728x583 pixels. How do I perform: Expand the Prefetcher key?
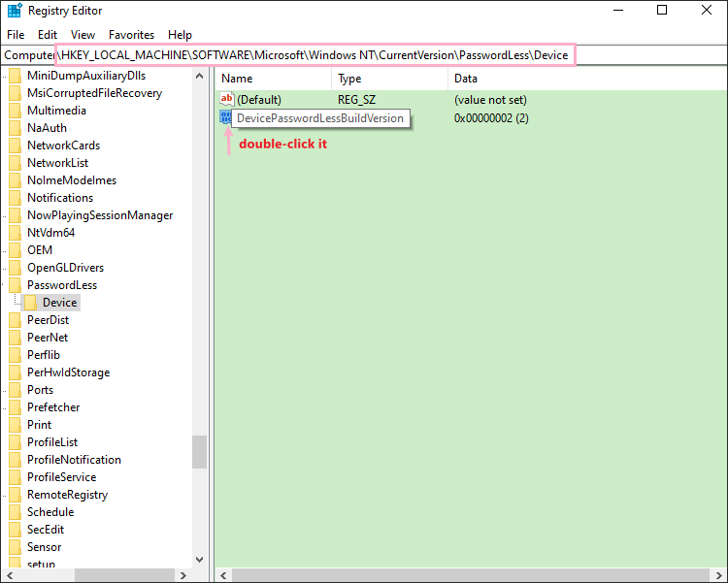4,408
